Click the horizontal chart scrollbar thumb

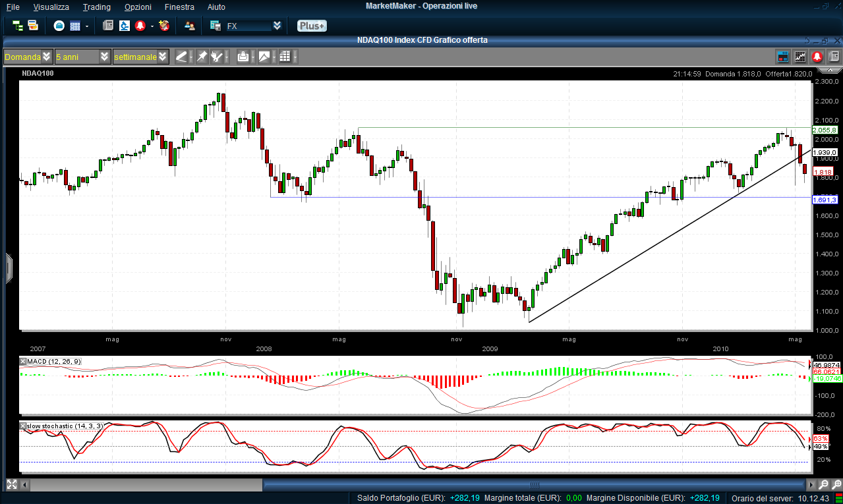534,485
